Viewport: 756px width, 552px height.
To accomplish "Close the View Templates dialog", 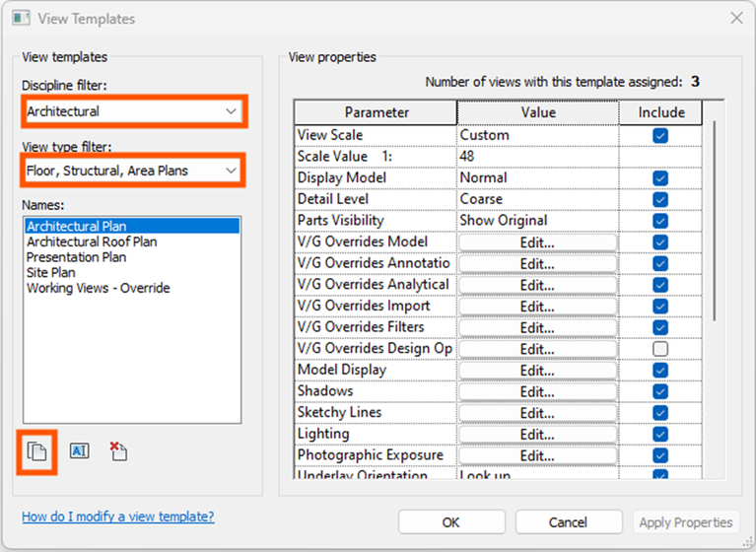I will tap(736, 19).
